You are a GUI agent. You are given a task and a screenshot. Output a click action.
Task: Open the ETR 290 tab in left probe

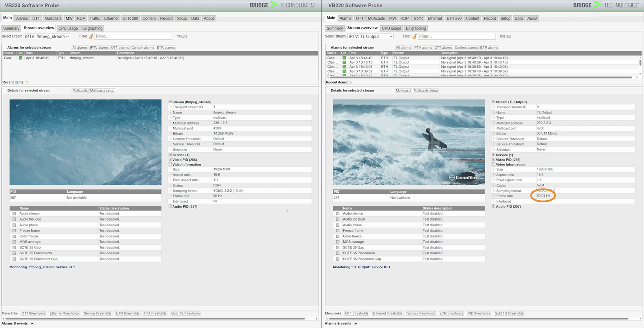pyautogui.click(x=130, y=18)
